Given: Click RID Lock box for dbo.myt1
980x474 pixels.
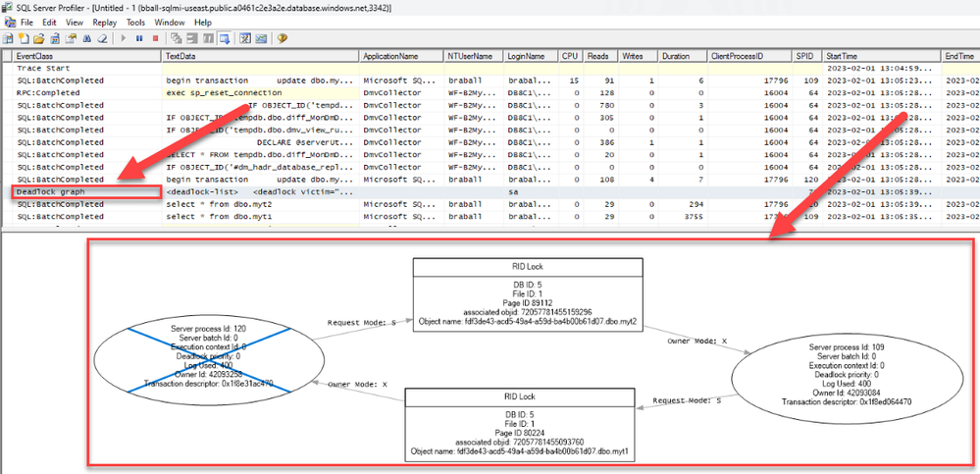Looking at the screenshot, I should point(520,425).
